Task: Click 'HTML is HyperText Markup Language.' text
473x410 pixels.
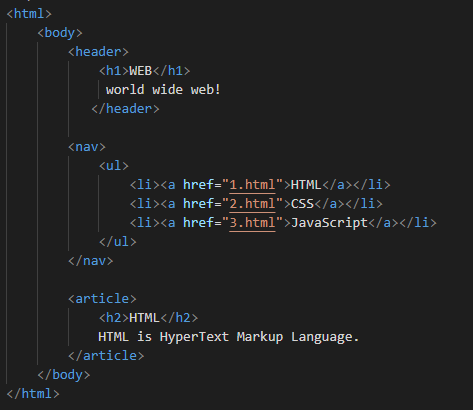Action: (229, 337)
